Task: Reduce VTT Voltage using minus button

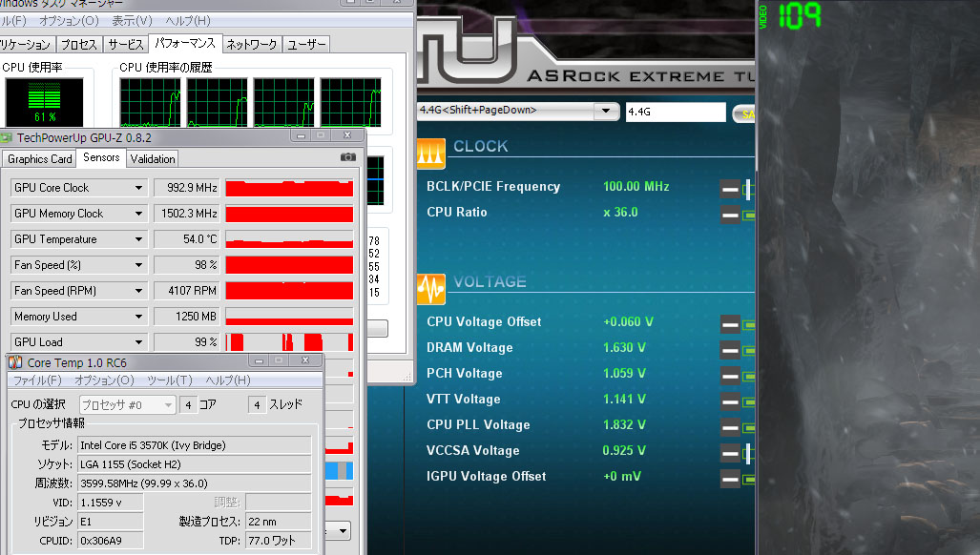Action: (x=729, y=401)
